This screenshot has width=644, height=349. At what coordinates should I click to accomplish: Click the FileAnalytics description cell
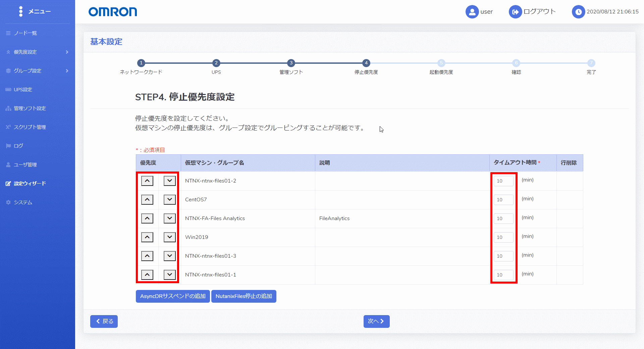point(402,218)
